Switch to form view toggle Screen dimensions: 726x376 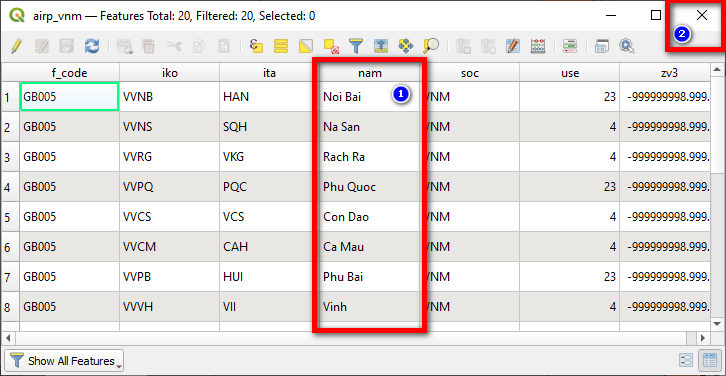[x=685, y=360]
